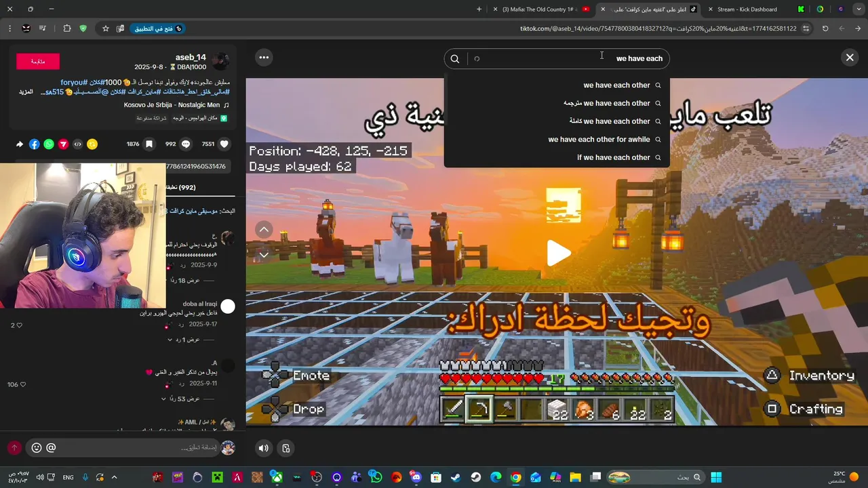
Task: Send the video via the red paper plane icon
Action: point(63,144)
